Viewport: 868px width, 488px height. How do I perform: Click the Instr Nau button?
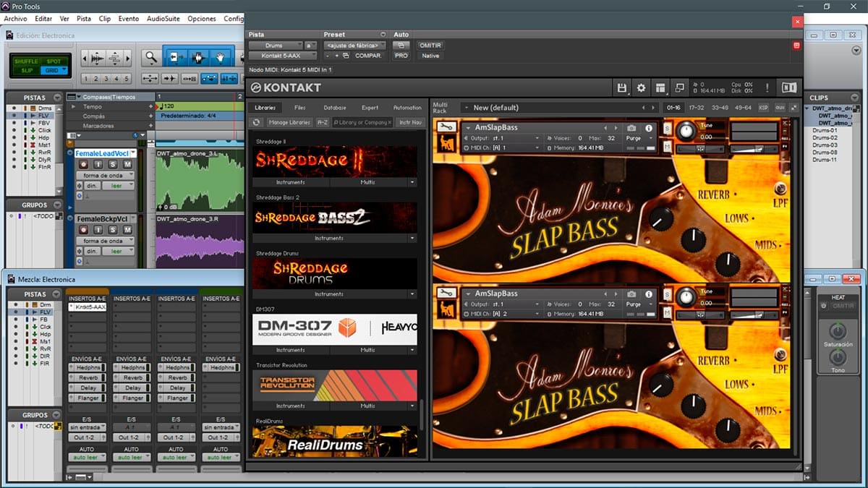(x=410, y=122)
